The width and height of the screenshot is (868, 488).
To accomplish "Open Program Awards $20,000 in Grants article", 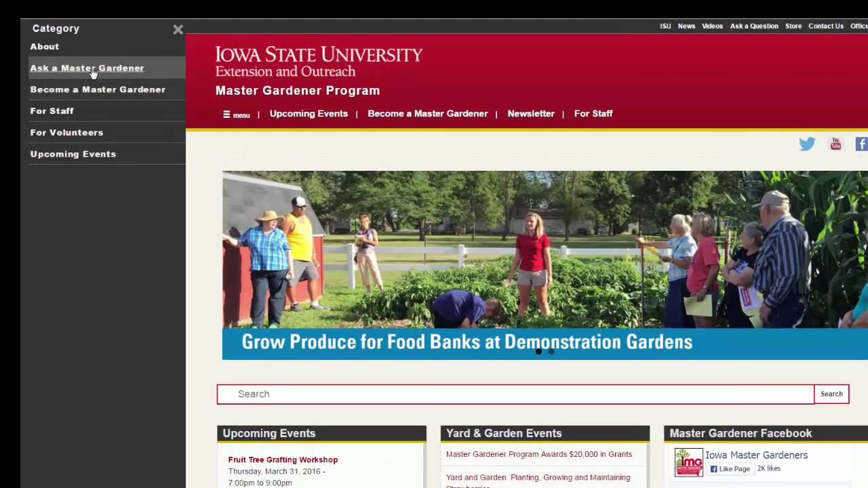I will point(539,454).
